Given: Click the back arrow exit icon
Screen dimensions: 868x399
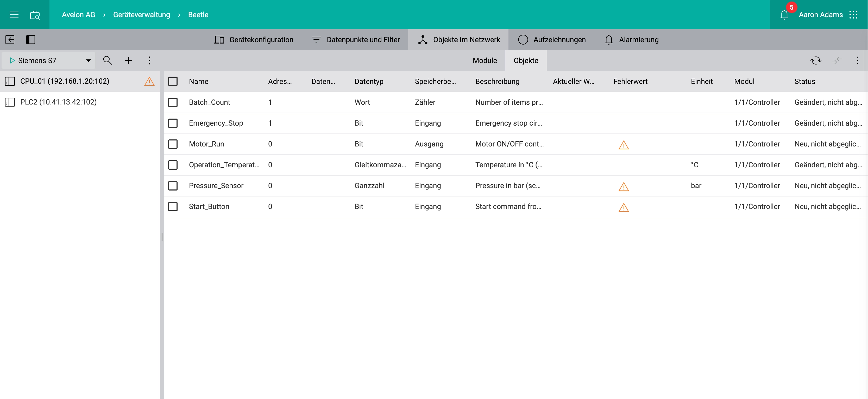Looking at the screenshot, I should (10, 39).
